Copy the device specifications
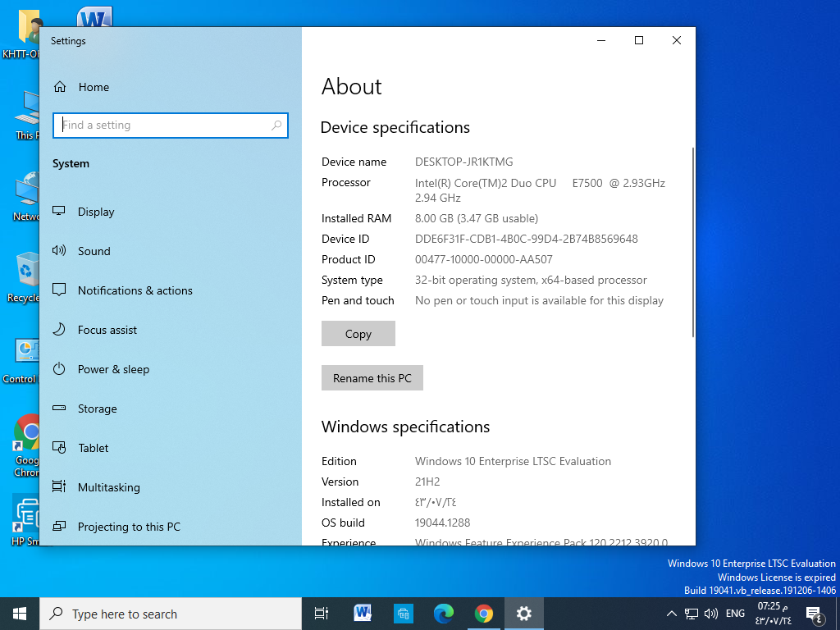 358,334
